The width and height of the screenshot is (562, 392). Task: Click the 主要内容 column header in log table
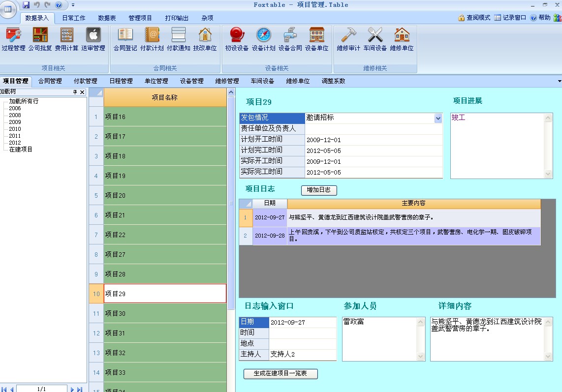(x=413, y=203)
